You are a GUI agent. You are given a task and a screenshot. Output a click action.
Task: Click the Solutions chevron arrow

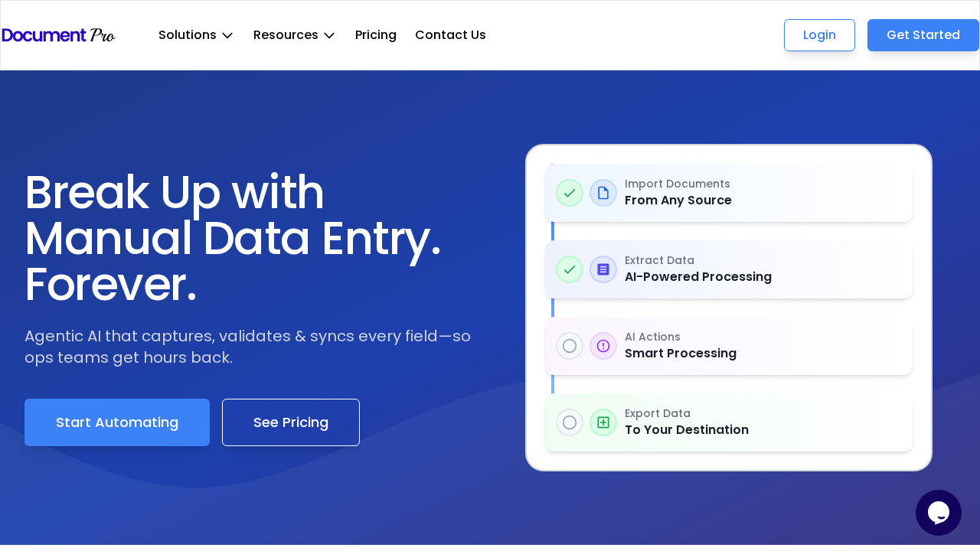tap(227, 35)
